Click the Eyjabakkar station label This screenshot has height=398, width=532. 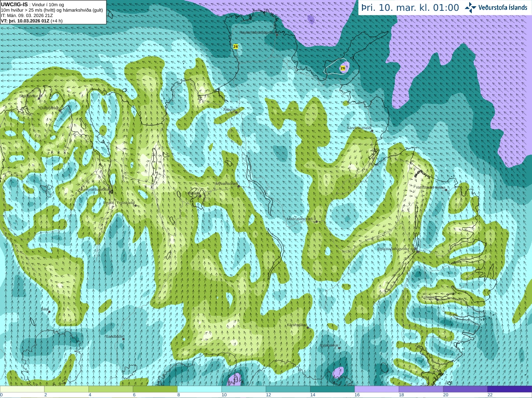[x=330, y=345]
